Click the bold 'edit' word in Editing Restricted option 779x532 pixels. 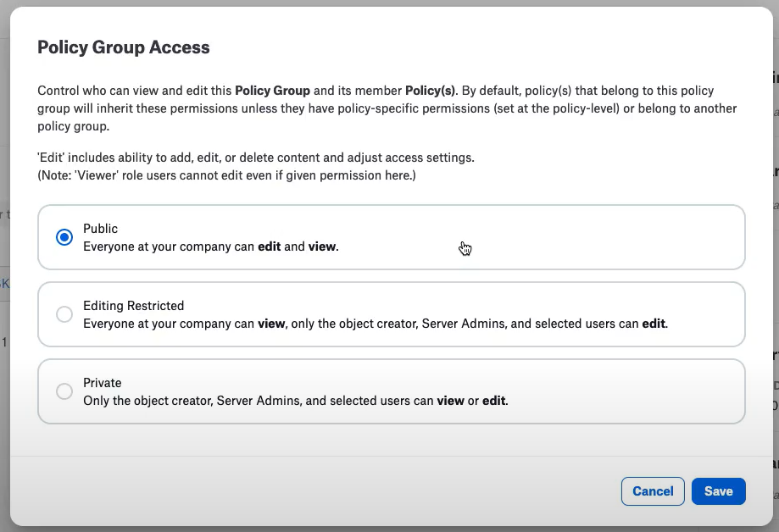click(654, 324)
